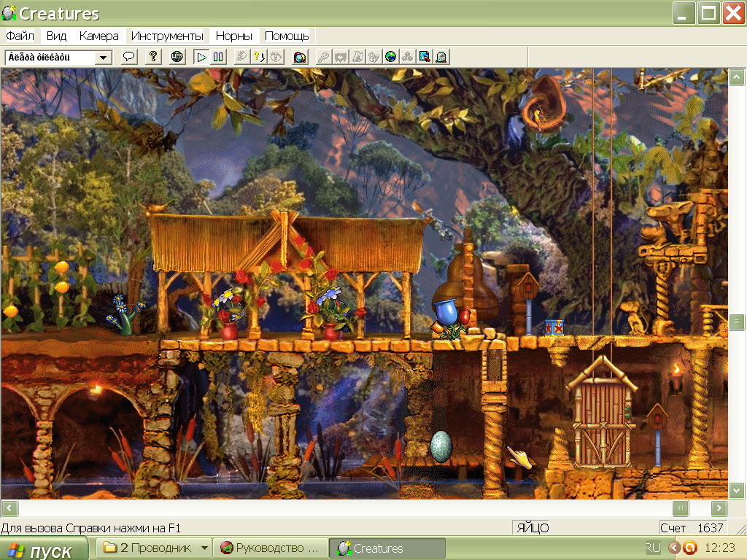Click the blue magnifier kit toolbar icon
Viewport: 747px width, 560px height.
pos(424,57)
